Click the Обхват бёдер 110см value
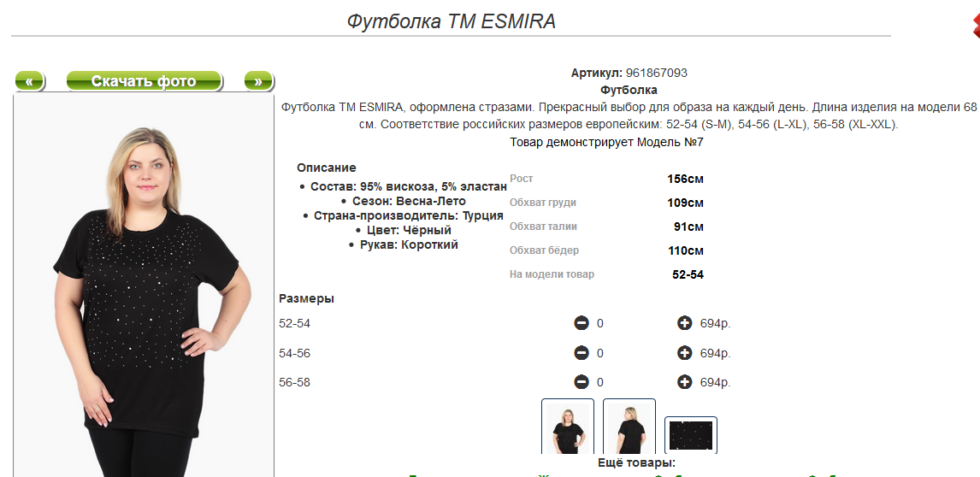Screen dimensions: 980x477 pyautogui.click(x=685, y=250)
